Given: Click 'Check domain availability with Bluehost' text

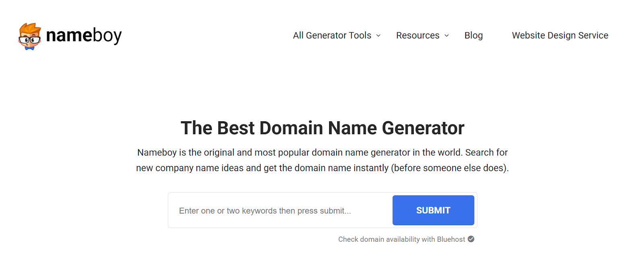Looking at the screenshot, I should tap(401, 239).
